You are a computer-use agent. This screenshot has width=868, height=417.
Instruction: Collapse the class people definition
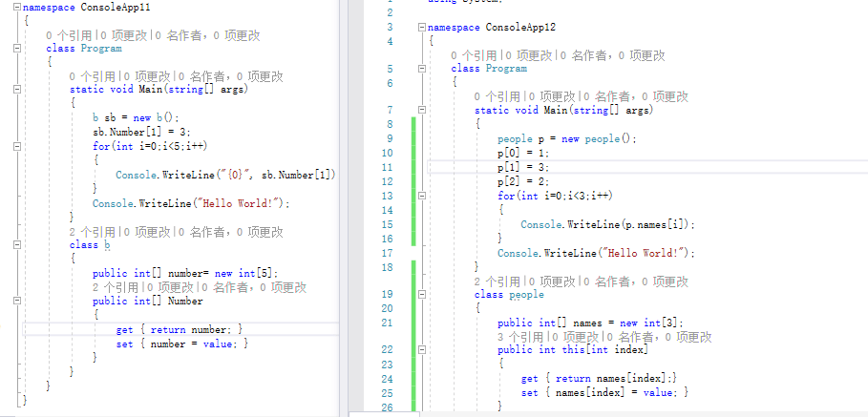422,294
